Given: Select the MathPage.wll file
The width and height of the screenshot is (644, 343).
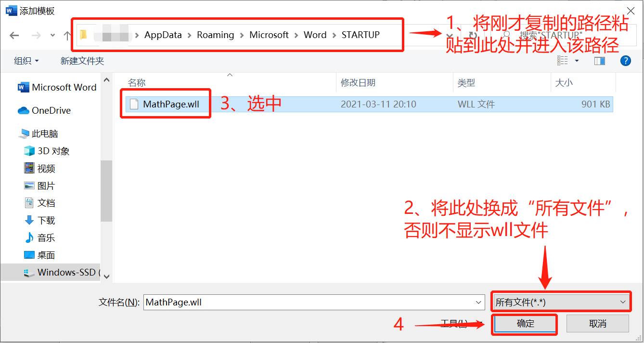Looking at the screenshot, I should [x=166, y=104].
